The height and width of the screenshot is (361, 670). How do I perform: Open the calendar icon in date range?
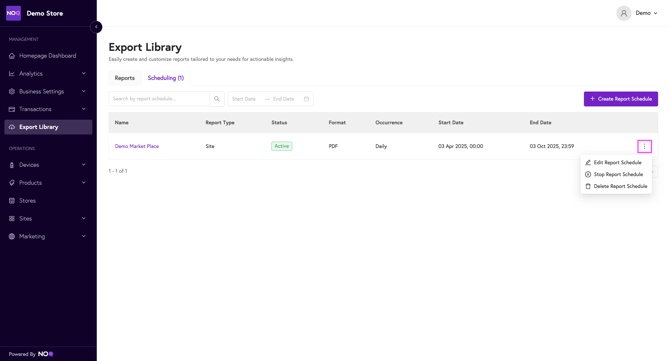pyautogui.click(x=306, y=99)
